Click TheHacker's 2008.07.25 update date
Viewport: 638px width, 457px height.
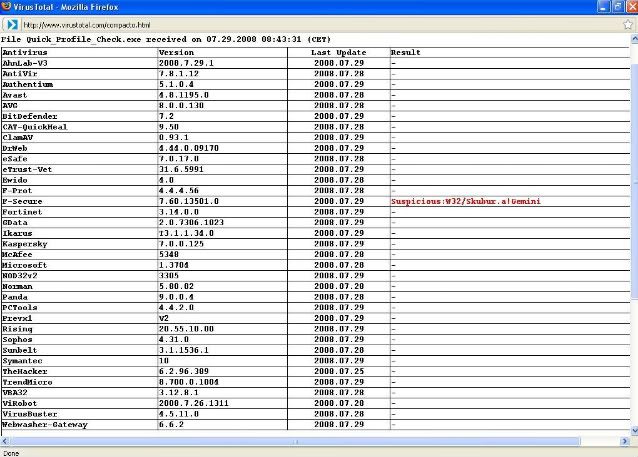pos(339,371)
